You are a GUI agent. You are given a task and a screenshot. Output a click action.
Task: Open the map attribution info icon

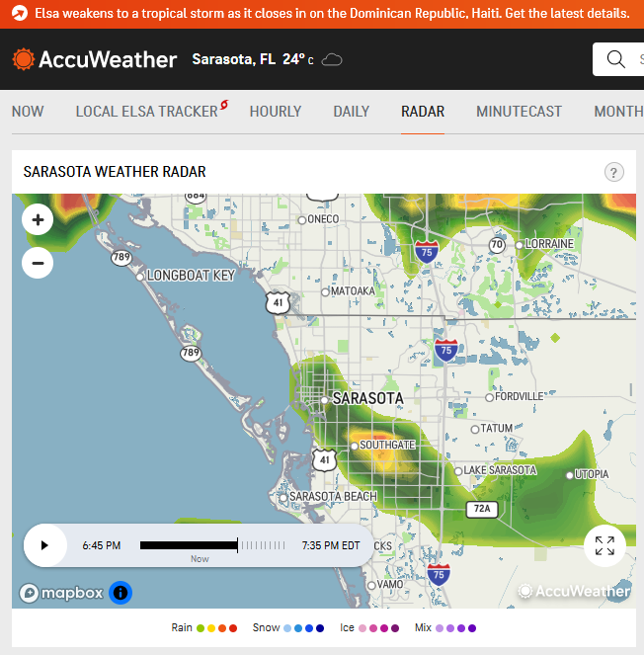click(x=121, y=593)
